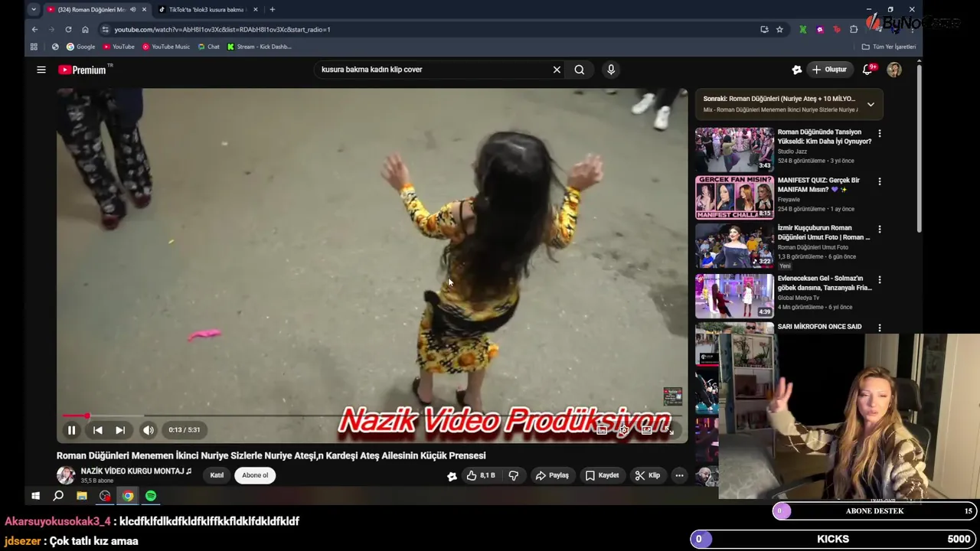Save video with Kaydet button
Viewport: 980px width, 551px height.
602,475
